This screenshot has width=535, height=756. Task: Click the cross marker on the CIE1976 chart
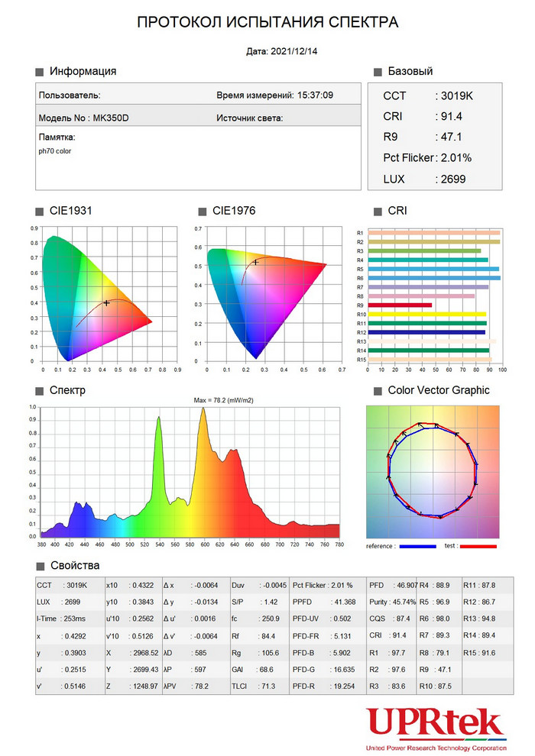(x=256, y=262)
